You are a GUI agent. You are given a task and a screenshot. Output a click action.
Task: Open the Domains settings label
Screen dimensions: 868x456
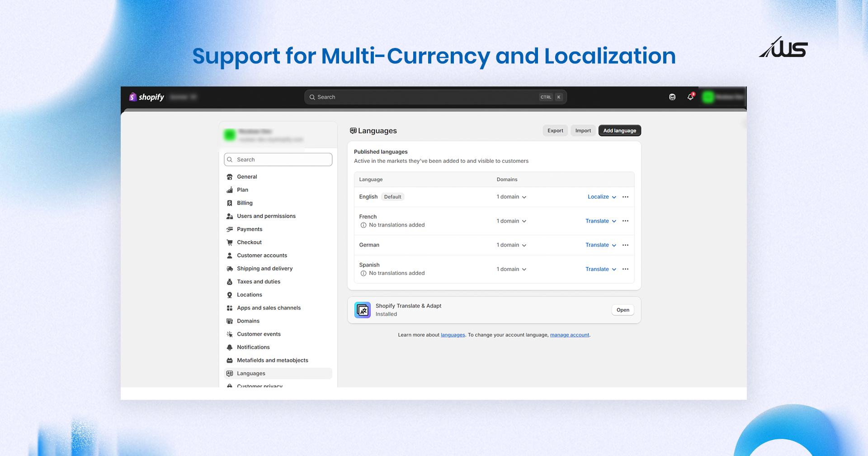[x=248, y=321]
